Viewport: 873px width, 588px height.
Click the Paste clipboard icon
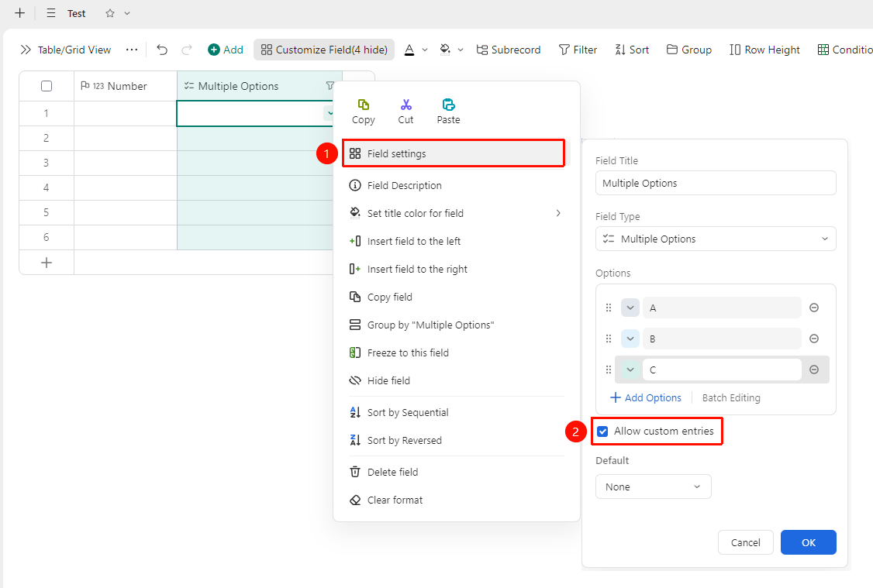tap(448, 105)
